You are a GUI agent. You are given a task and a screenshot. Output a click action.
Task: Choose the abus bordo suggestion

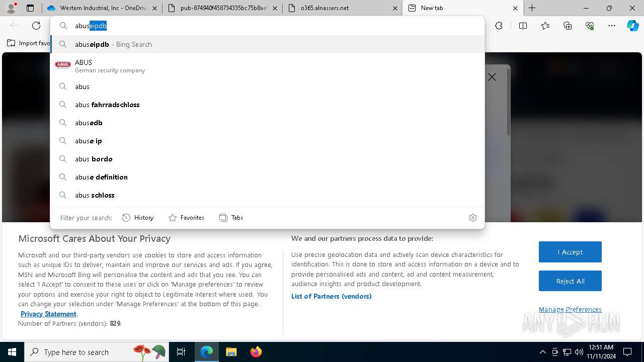(267, 159)
